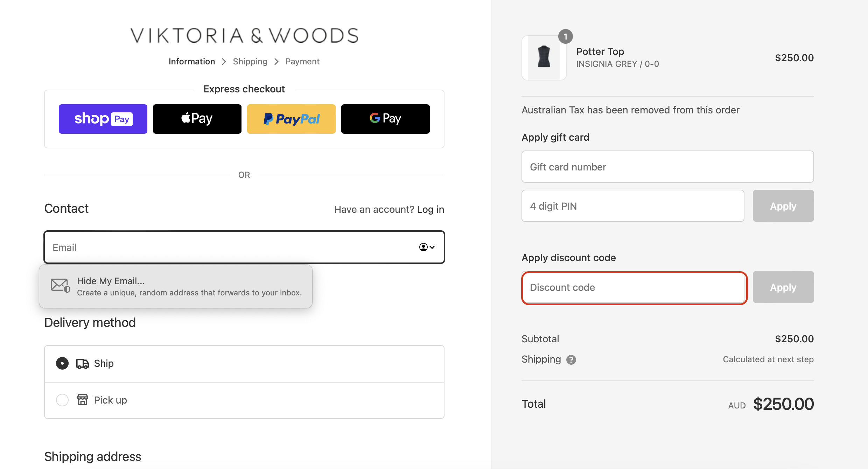868x469 pixels.
Task: Check out using Google Pay
Action: (x=385, y=119)
